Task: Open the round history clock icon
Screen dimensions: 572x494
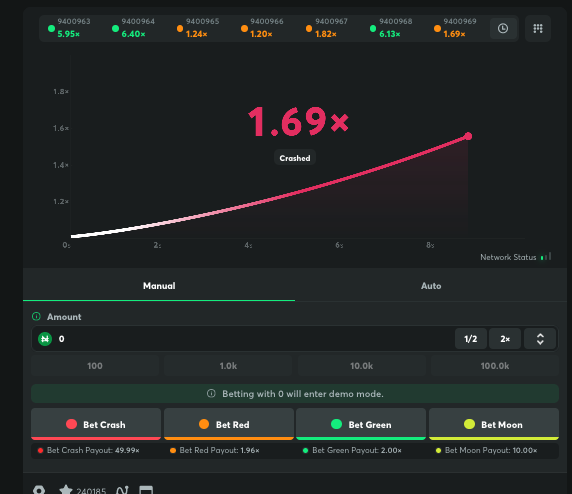Action: click(503, 28)
